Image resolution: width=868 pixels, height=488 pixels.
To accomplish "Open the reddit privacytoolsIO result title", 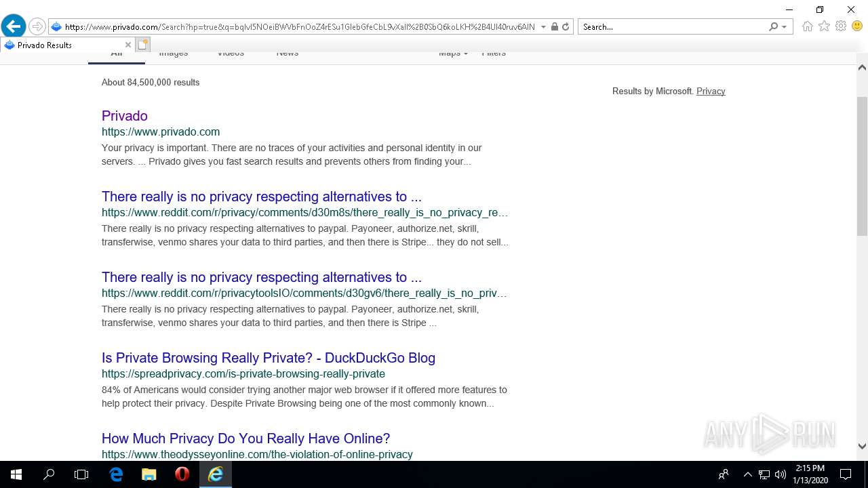I will coord(262,277).
